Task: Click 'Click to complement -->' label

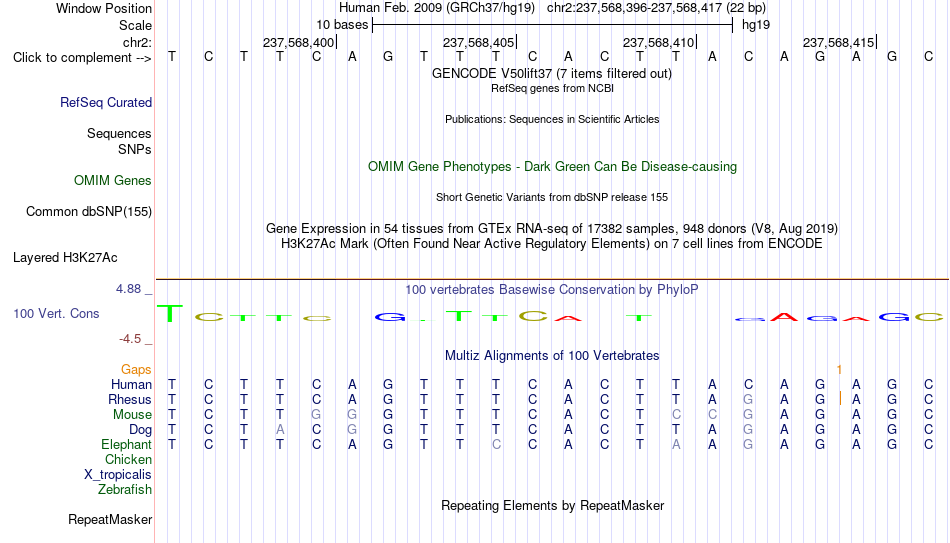Action: point(82,58)
